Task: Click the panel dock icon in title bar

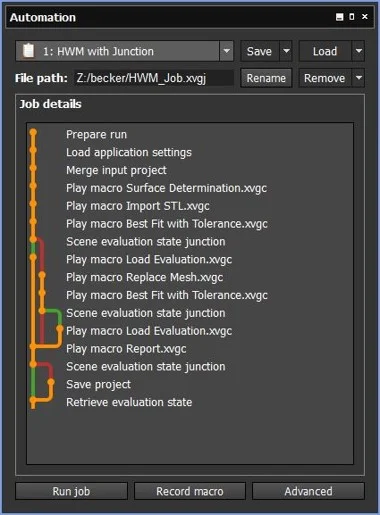Action: pyautogui.click(x=339, y=17)
